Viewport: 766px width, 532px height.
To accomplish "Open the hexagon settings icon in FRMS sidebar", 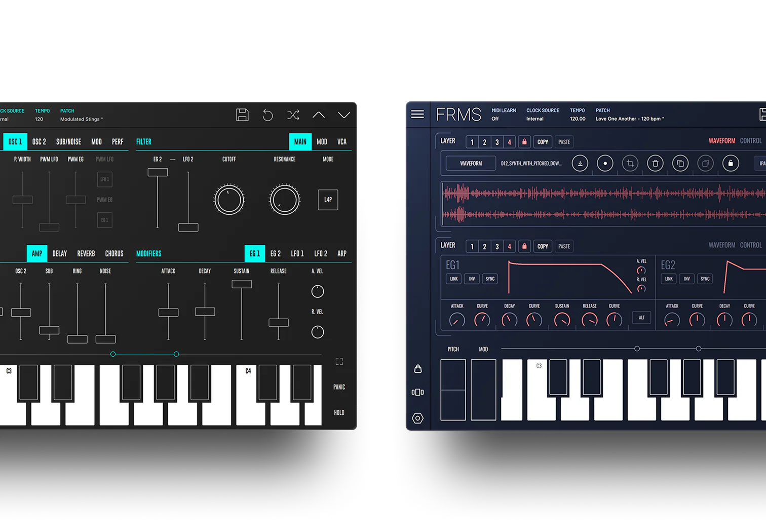I will pyautogui.click(x=417, y=418).
